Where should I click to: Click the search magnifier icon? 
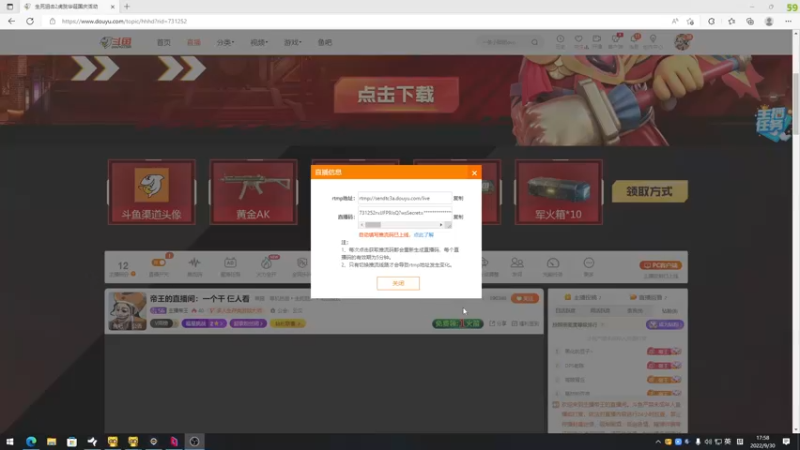(534, 42)
